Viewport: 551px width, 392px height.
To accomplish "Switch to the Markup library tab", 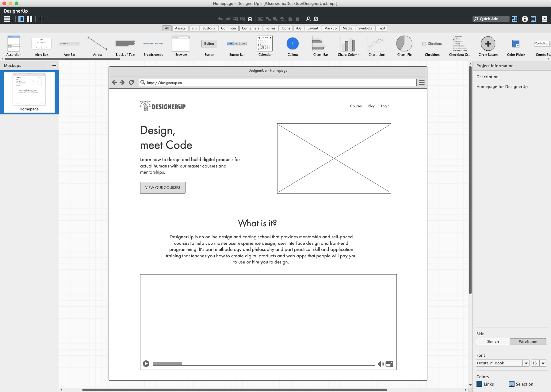I will [x=331, y=28].
